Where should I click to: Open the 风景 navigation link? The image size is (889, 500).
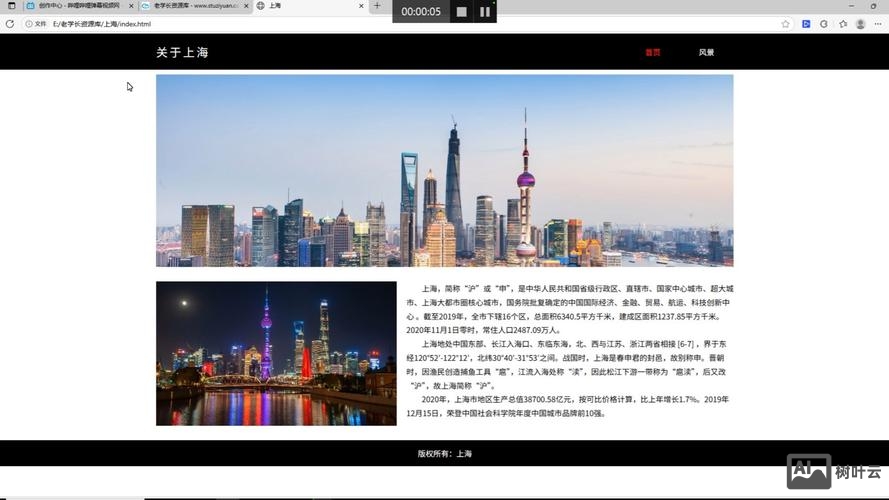(x=706, y=52)
